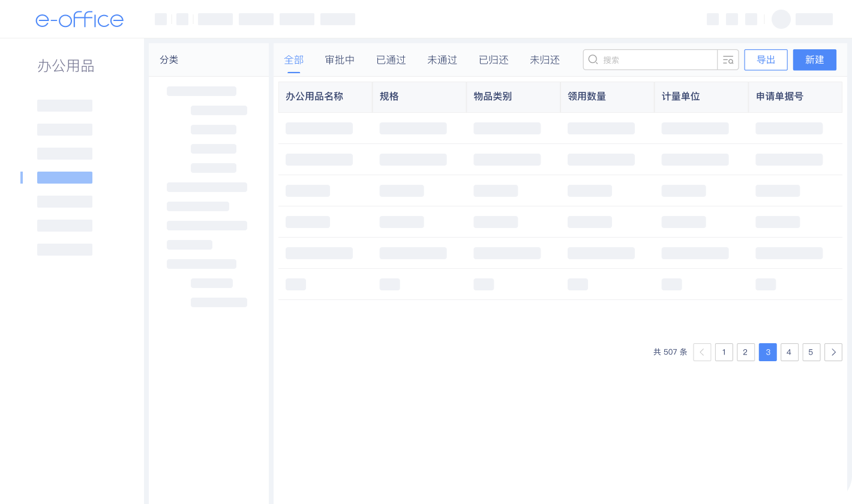Jump to page 5

pos(811,352)
